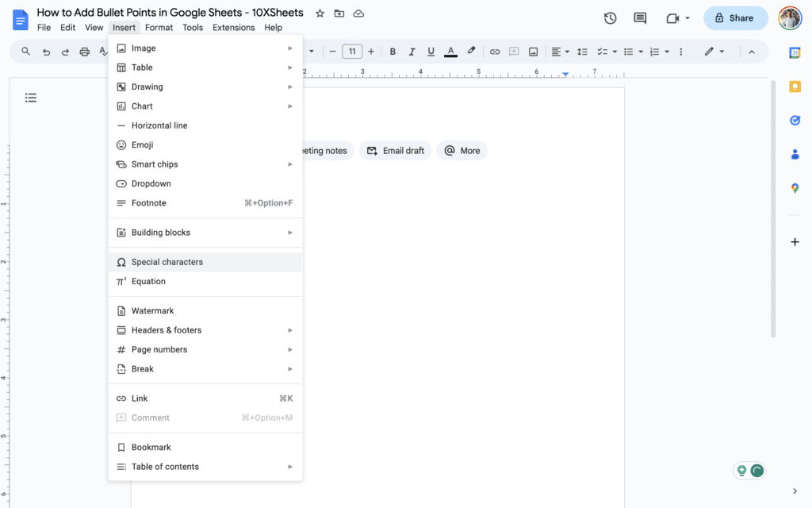This screenshot has width=812, height=508.
Task: Open the Contacts side panel
Action: point(795,155)
